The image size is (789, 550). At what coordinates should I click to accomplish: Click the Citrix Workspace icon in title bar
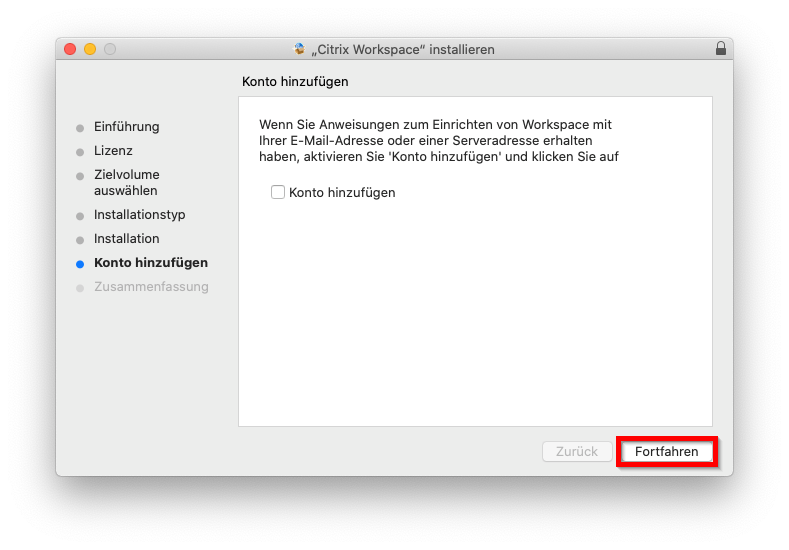(298, 49)
